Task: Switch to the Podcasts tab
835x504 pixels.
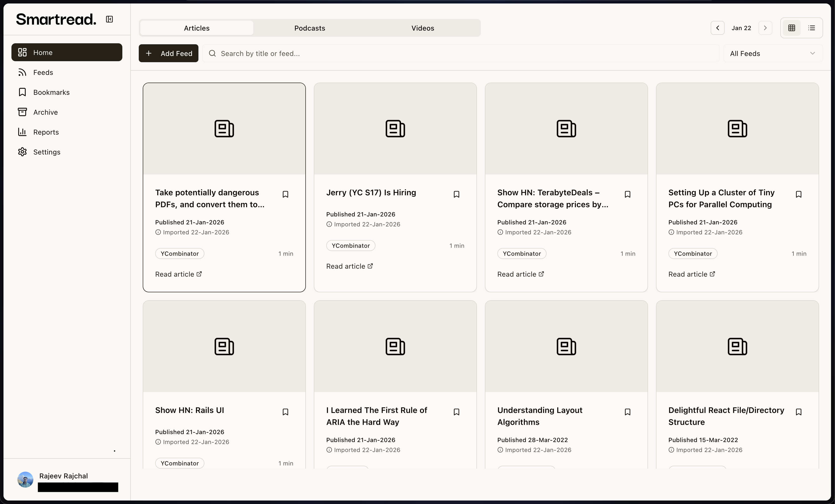Action: click(x=309, y=28)
